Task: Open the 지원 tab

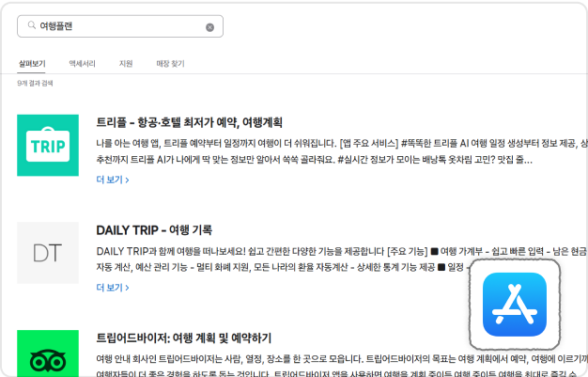Action: pos(126,63)
